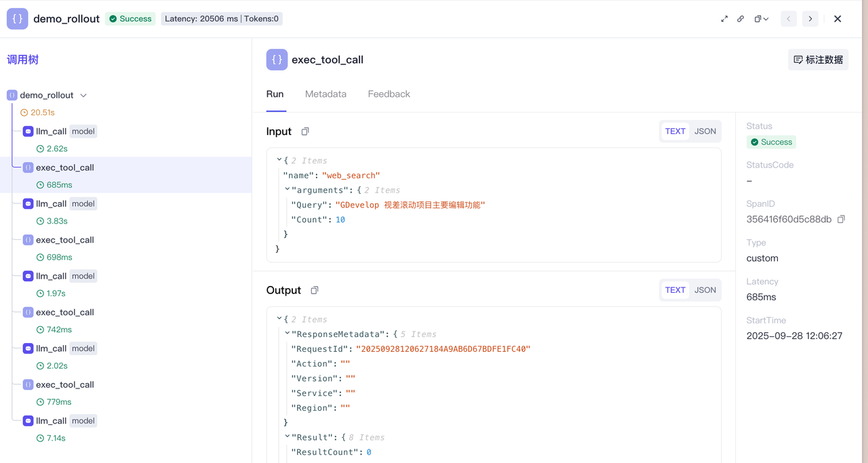
Task: Select the llm_call span taking 7.14s
Action: point(52,421)
